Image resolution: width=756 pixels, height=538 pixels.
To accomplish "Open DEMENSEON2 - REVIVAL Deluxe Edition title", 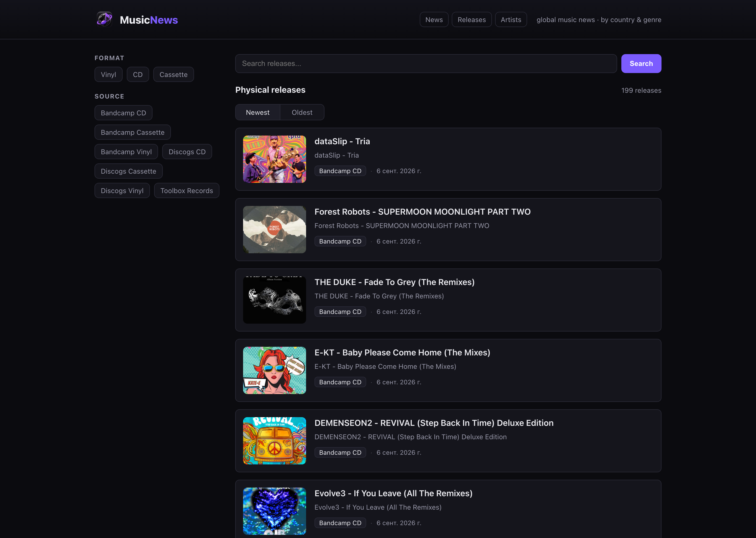I will [x=434, y=423].
